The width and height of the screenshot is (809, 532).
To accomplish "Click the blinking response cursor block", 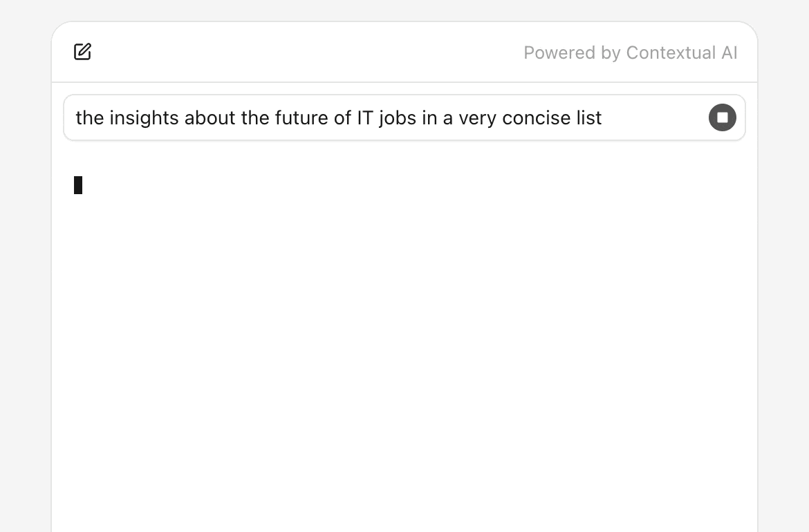I will [78, 185].
